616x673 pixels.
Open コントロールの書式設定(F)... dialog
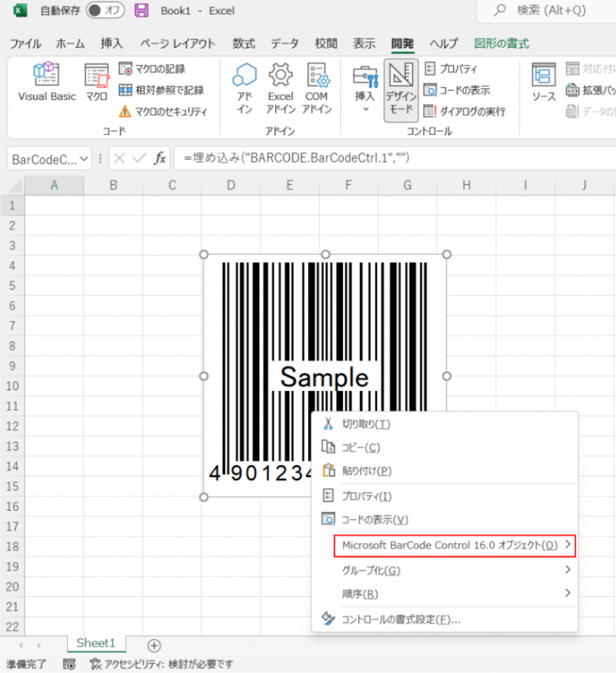coord(445,620)
